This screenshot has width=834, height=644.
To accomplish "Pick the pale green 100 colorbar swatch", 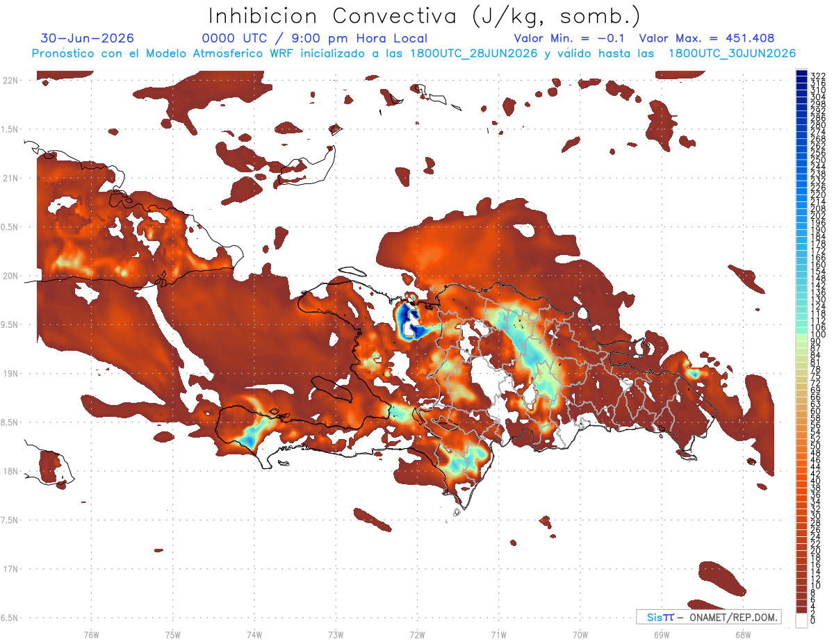I will [x=801, y=336].
